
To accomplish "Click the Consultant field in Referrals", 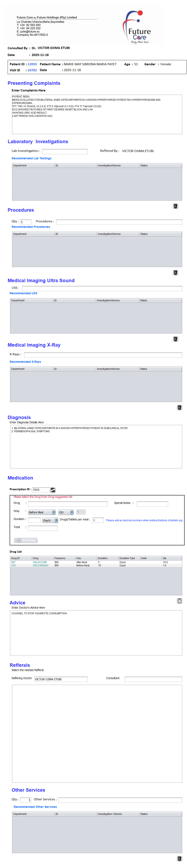I will (x=153, y=679).
